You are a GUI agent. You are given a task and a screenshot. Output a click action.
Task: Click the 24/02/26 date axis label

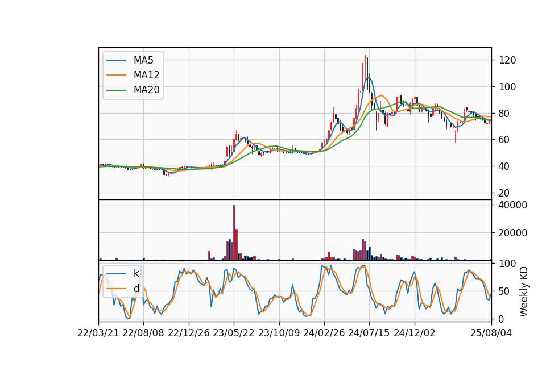pyautogui.click(x=324, y=333)
